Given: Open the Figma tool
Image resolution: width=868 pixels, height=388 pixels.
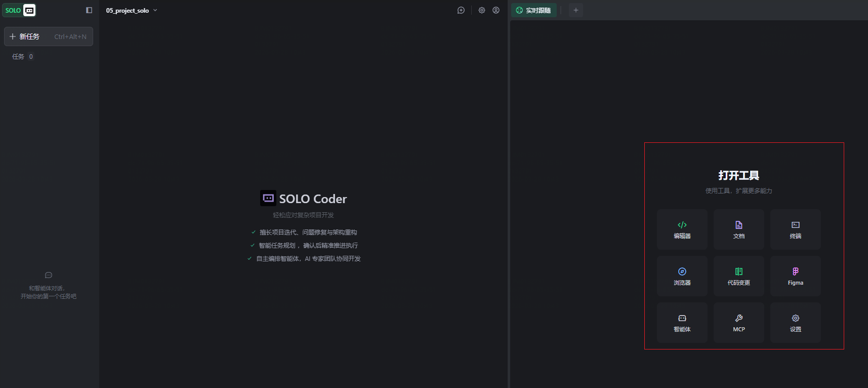Looking at the screenshot, I should [796, 276].
